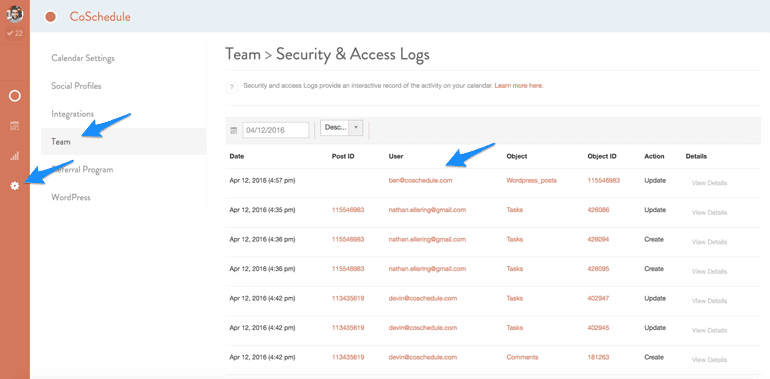
Task: Open the Referral Program page
Action: coord(82,170)
